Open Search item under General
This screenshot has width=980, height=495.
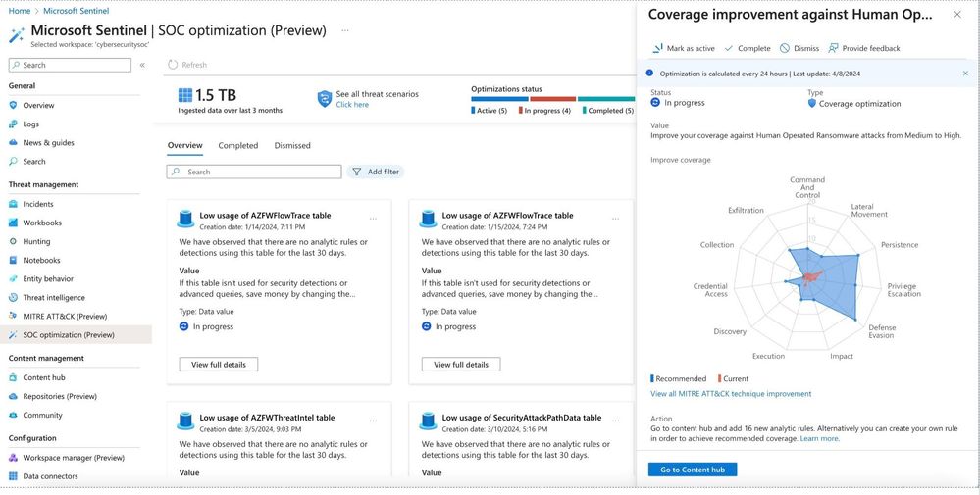coord(33,162)
